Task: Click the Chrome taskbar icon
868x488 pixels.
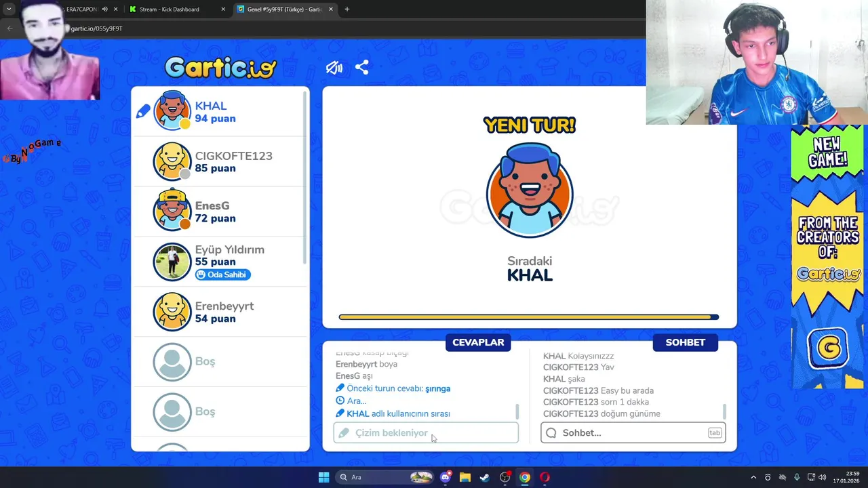Action: [524, 477]
